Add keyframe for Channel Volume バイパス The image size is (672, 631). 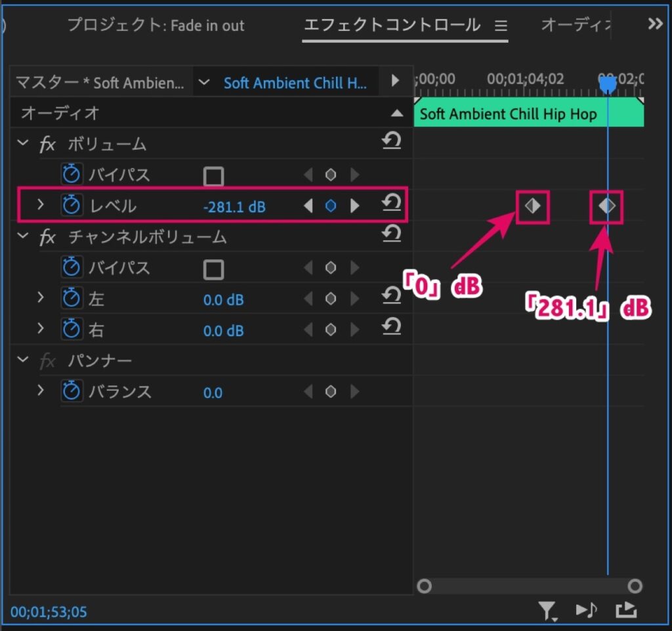(331, 268)
